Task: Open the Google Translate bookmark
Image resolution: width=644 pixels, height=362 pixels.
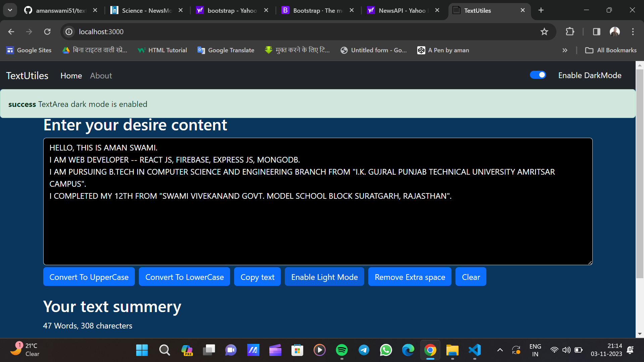Action: click(x=226, y=50)
